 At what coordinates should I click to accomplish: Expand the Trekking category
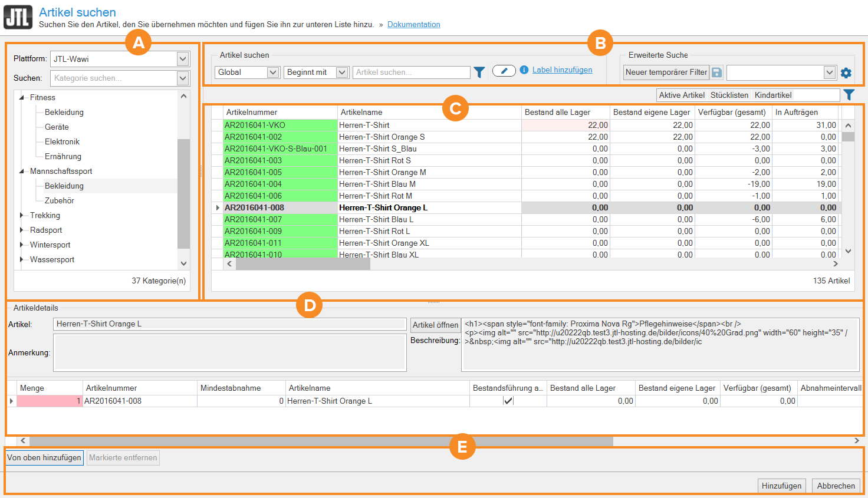(x=21, y=215)
